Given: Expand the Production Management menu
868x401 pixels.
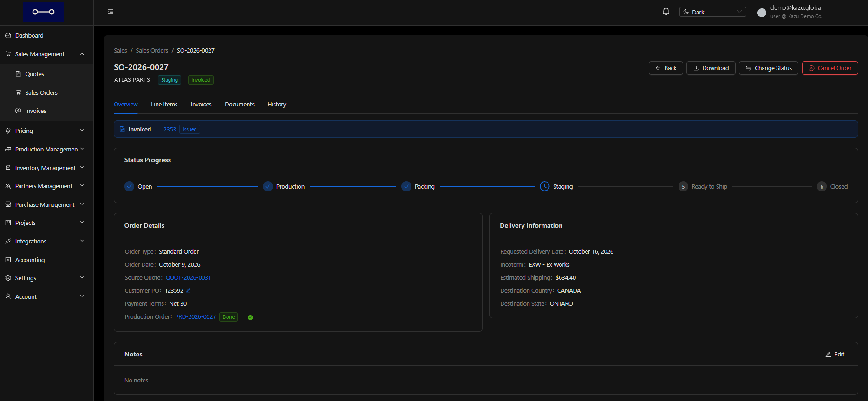Looking at the screenshot, I should (46, 149).
